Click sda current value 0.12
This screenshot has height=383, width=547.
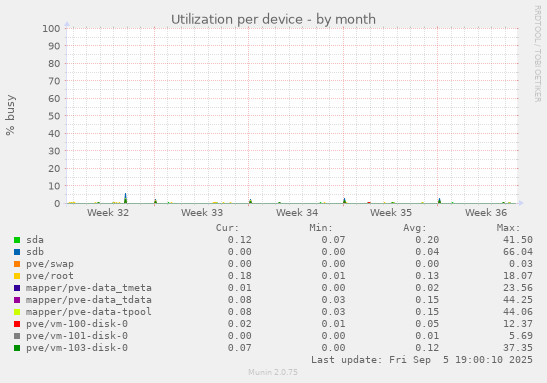pyautogui.click(x=240, y=240)
